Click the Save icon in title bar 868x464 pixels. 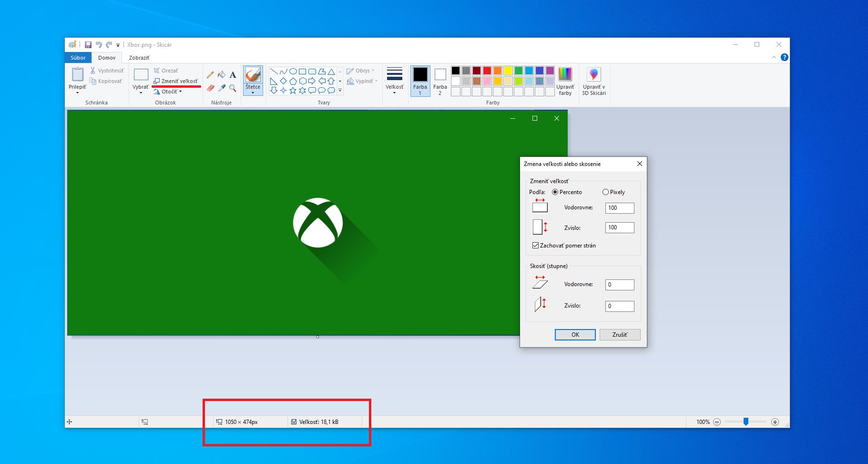[x=88, y=45]
